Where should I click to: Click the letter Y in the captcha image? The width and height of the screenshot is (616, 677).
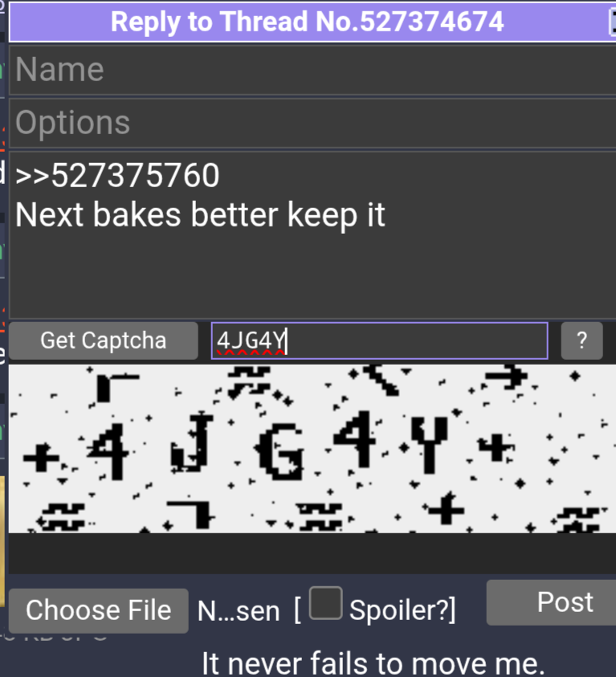[x=429, y=444]
